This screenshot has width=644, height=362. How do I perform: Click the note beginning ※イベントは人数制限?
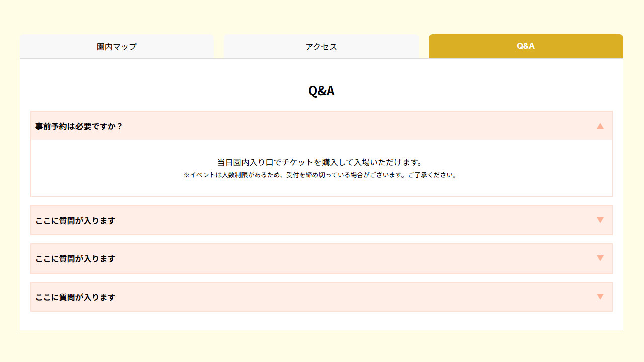point(321,175)
